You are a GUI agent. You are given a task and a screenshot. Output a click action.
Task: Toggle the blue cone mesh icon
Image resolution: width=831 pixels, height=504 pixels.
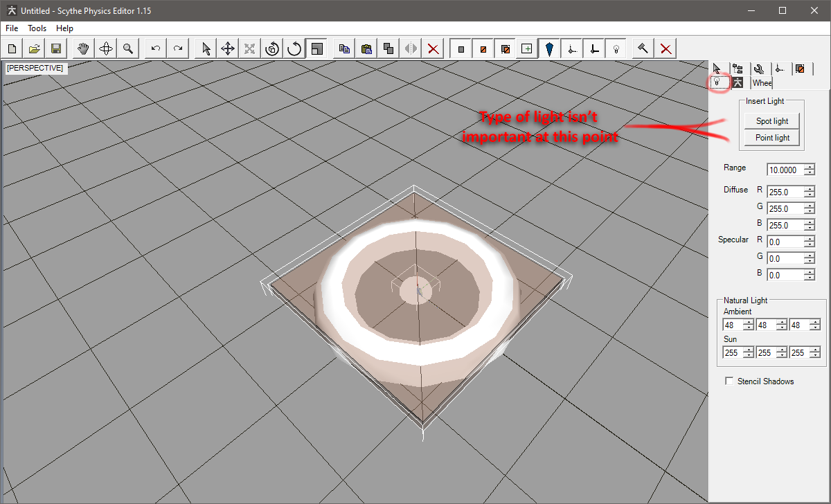[x=549, y=48]
